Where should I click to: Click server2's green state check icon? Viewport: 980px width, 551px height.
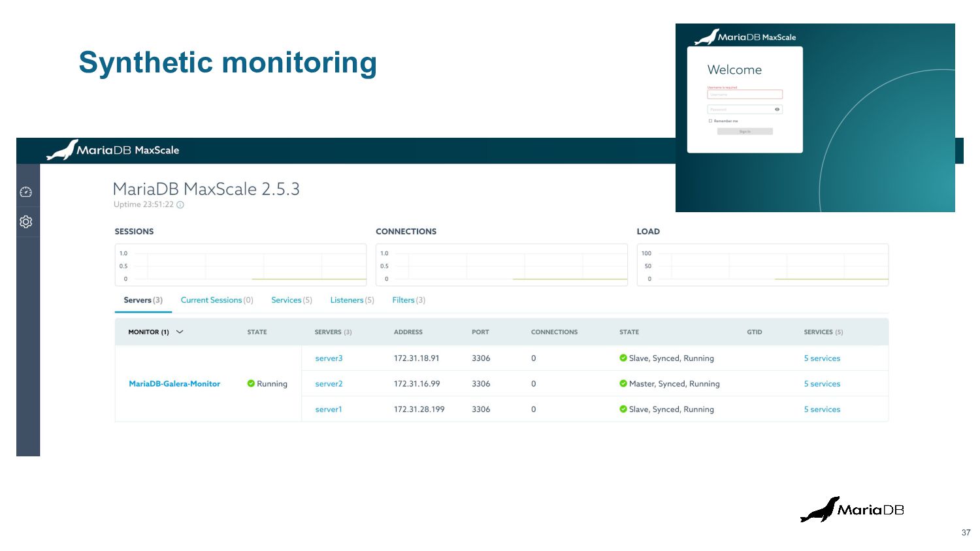click(x=623, y=384)
